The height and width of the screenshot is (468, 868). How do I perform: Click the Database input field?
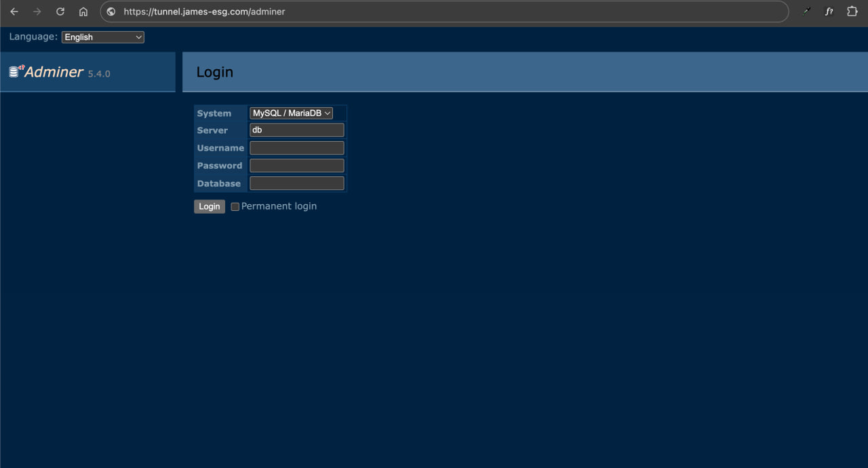coord(297,183)
